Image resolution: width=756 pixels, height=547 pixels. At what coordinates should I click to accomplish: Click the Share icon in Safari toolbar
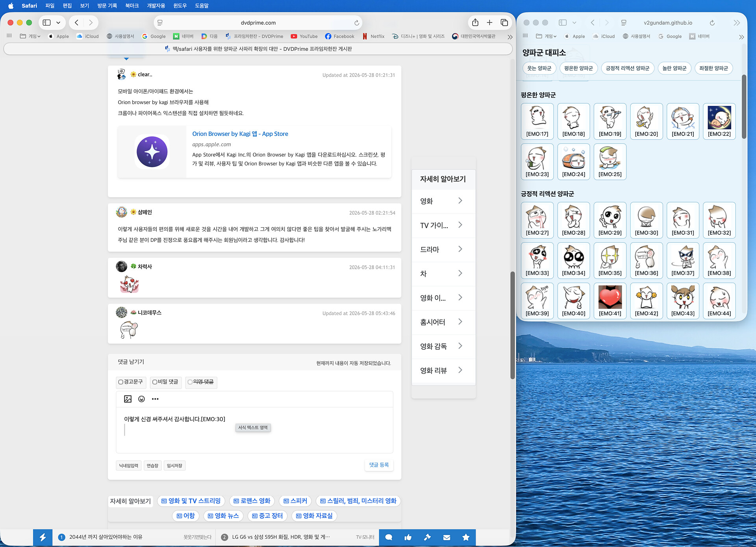point(475,22)
